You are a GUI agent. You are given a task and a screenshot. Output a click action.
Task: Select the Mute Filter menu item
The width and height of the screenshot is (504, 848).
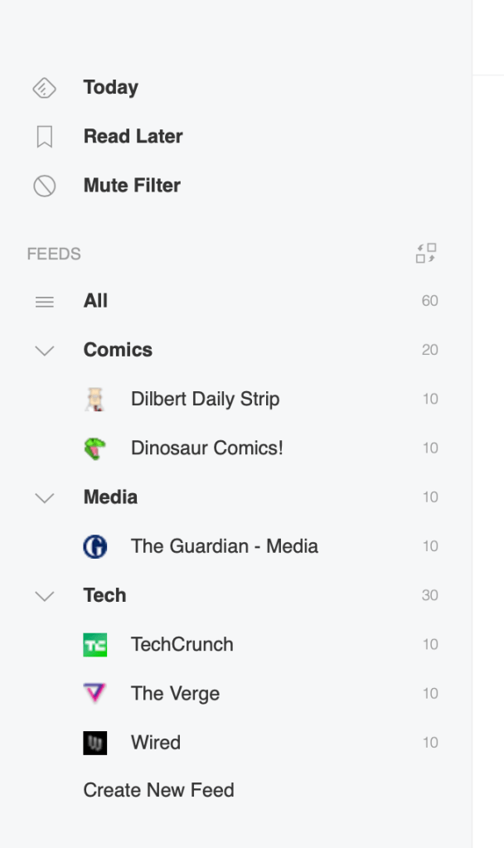click(x=132, y=186)
